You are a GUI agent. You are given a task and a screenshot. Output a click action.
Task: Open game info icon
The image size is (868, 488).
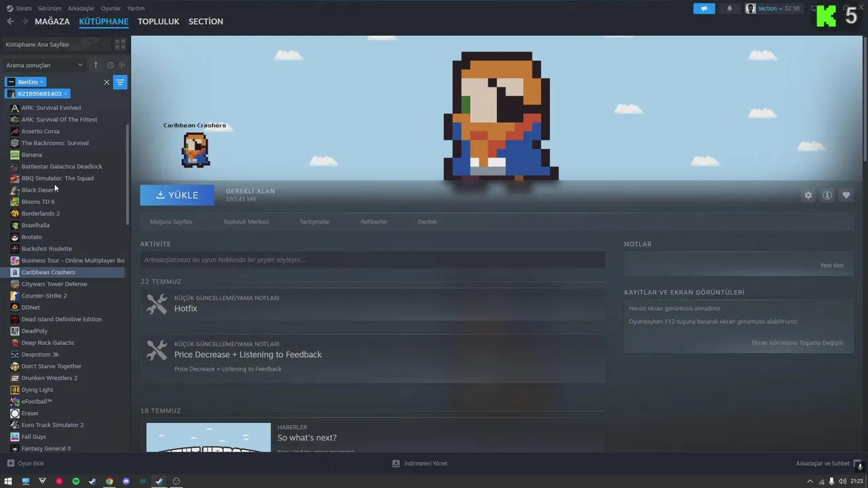(x=827, y=195)
